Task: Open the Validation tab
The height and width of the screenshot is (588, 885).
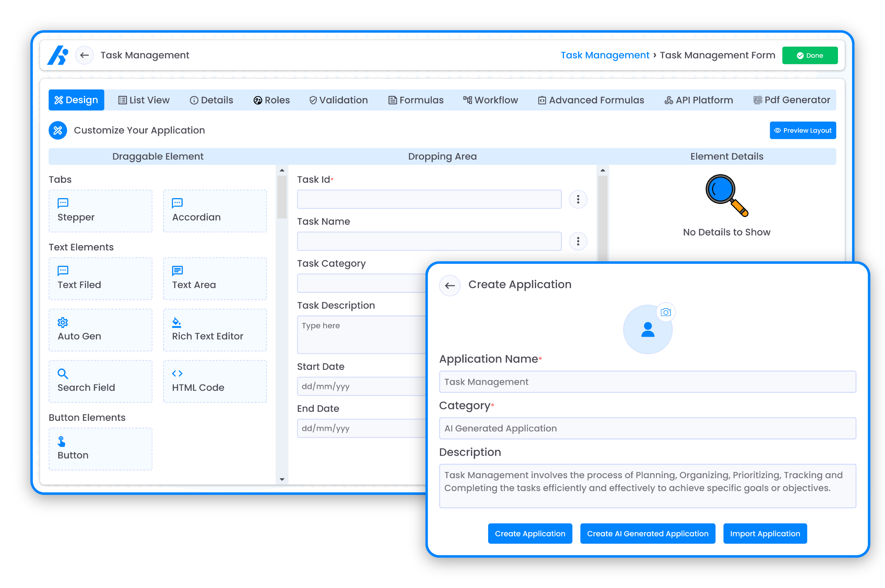Action: point(339,100)
